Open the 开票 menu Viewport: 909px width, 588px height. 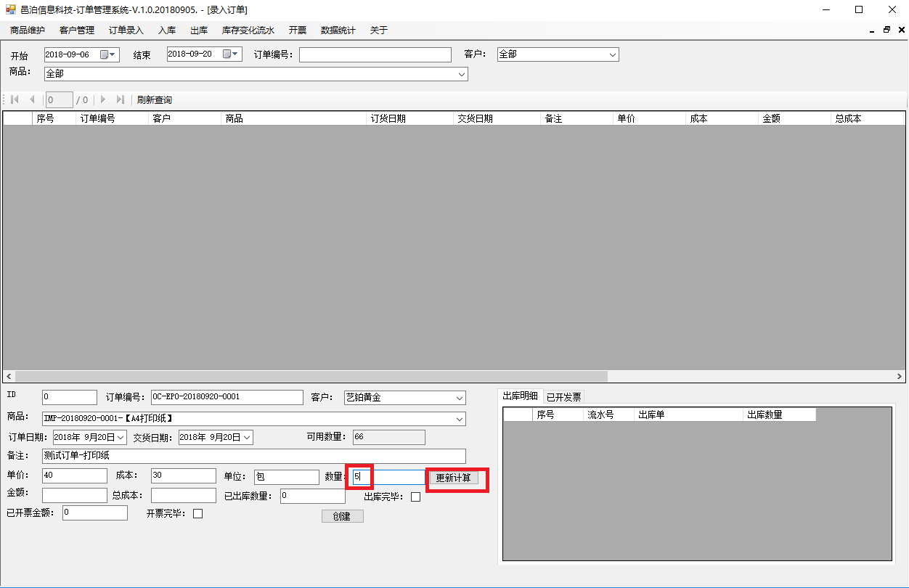(298, 30)
